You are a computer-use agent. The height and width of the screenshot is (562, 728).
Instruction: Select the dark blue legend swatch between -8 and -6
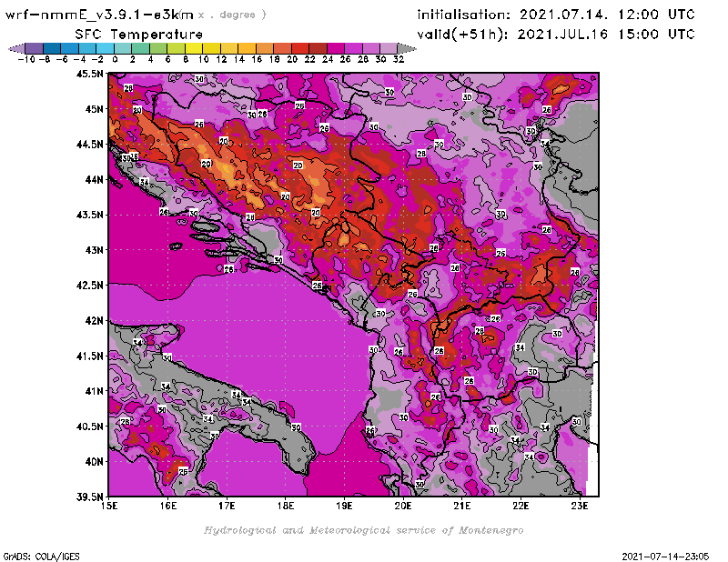pos(52,48)
